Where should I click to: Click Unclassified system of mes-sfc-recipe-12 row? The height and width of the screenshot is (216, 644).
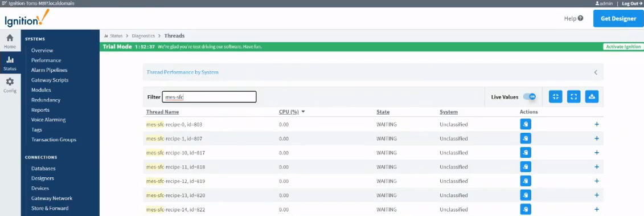(453, 181)
